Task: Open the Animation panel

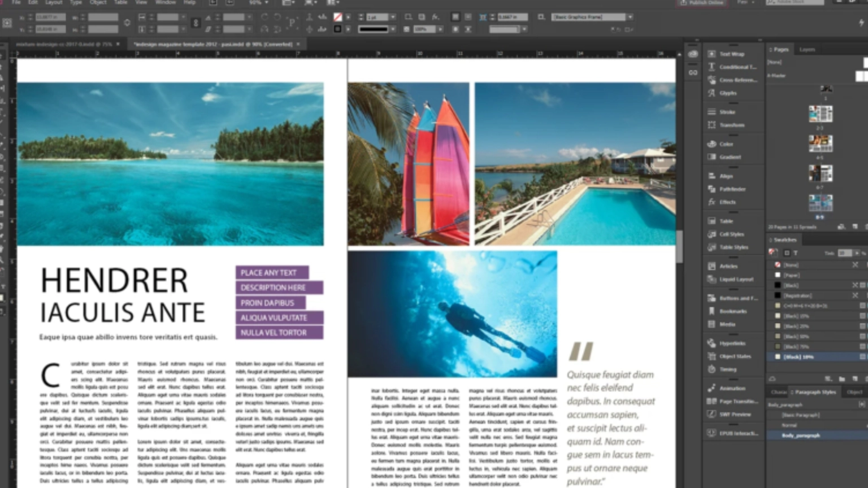Action: click(732, 389)
